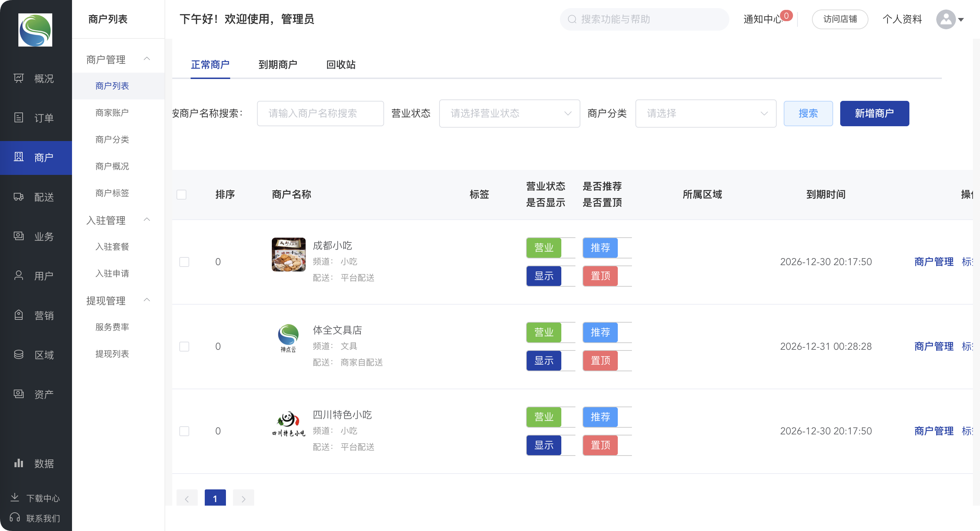The width and height of the screenshot is (980, 531).
Task: Click the merchant name search input
Action: (320, 113)
